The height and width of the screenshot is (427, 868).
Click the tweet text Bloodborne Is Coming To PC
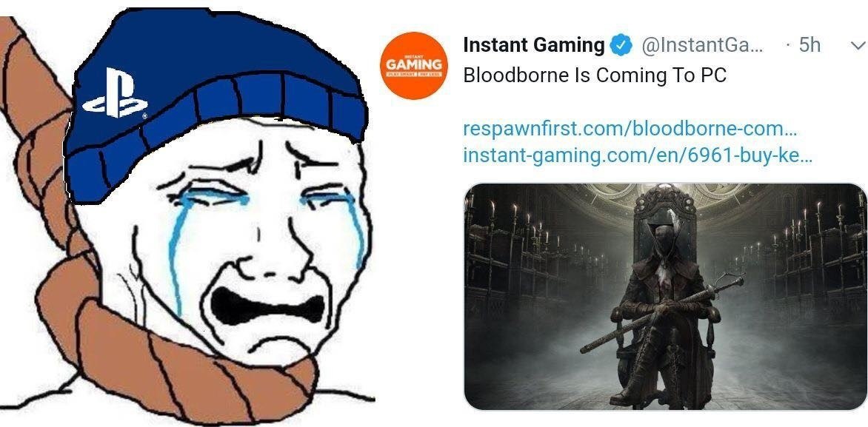click(x=595, y=75)
